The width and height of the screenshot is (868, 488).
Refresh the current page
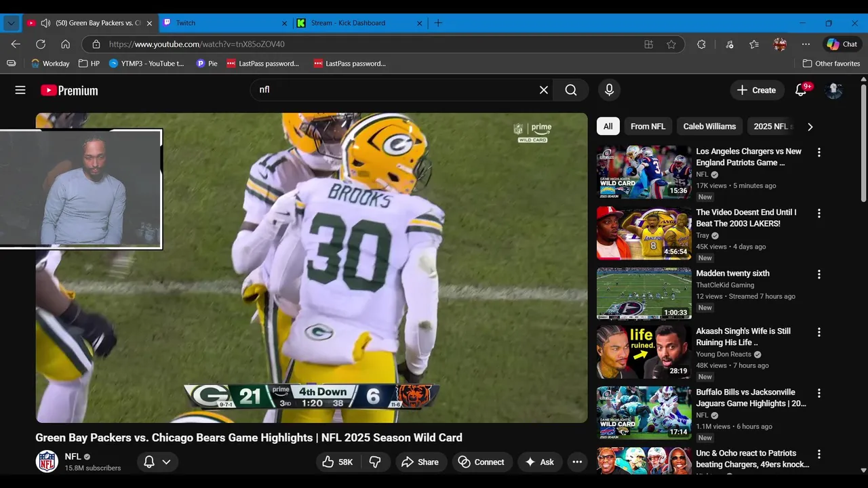click(x=41, y=44)
